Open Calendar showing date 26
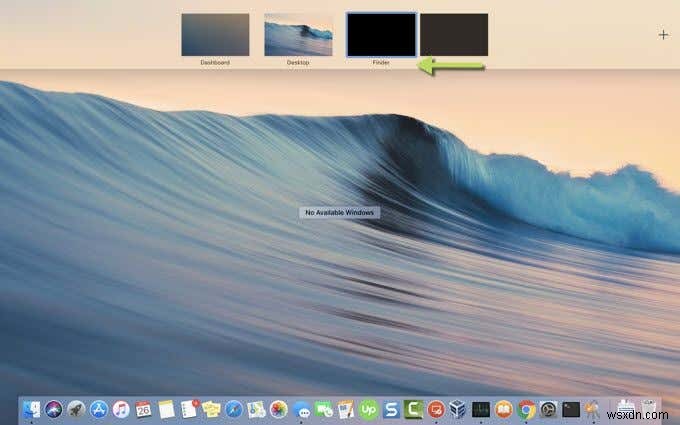This screenshot has width=680, height=425. click(144, 409)
